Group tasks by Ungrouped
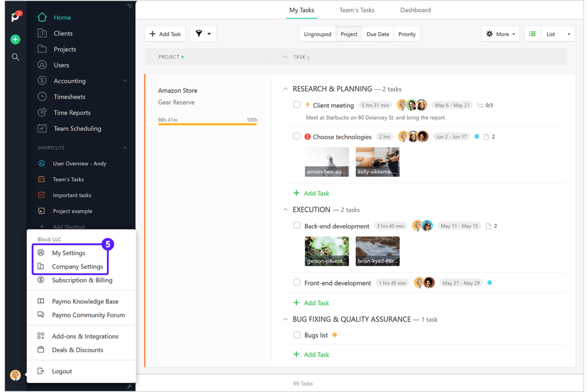This screenshot has height=392, width=588. (x=317, y=34)
